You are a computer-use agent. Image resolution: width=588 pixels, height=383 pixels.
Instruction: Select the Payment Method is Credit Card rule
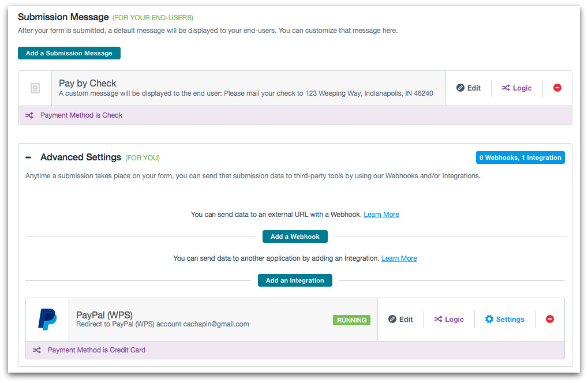(x=96, y=350)
